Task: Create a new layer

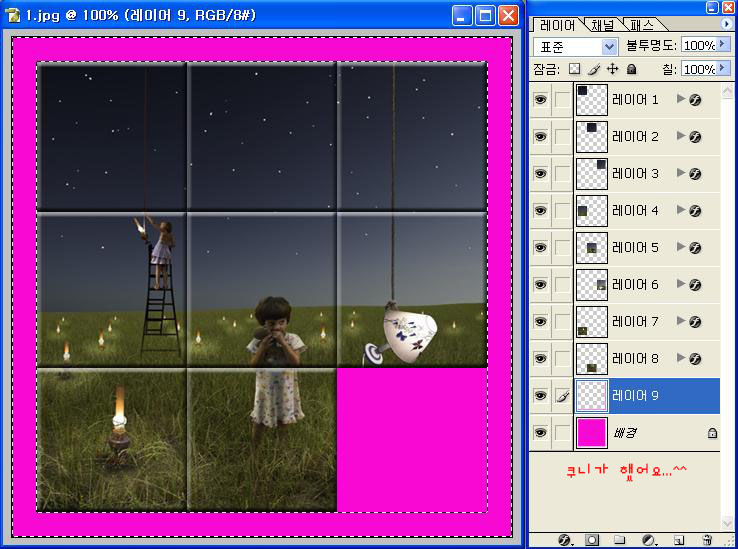Action: (x=678, y=540)
